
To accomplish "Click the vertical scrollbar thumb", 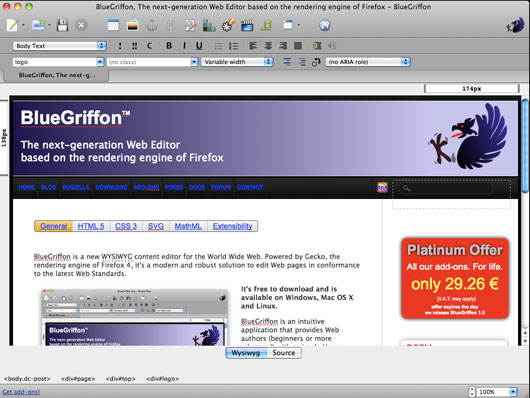I will point(525,146).
